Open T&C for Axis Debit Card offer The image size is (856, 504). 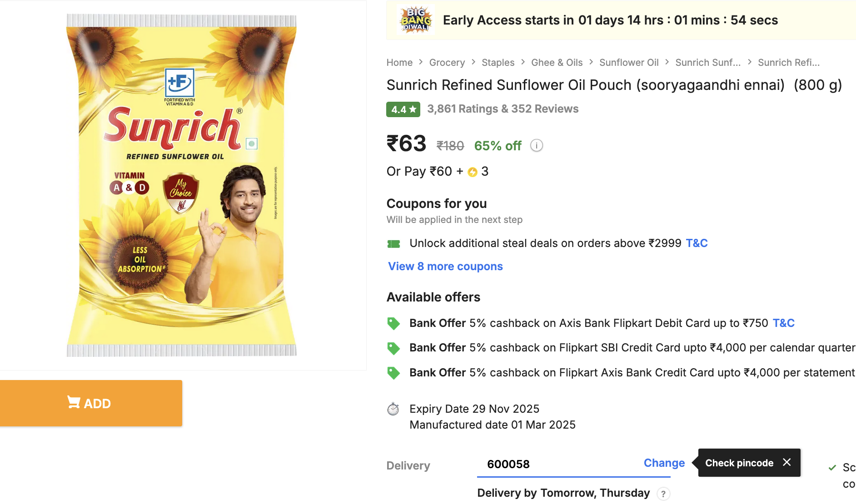pyautogui.click(x=783, y=323)
